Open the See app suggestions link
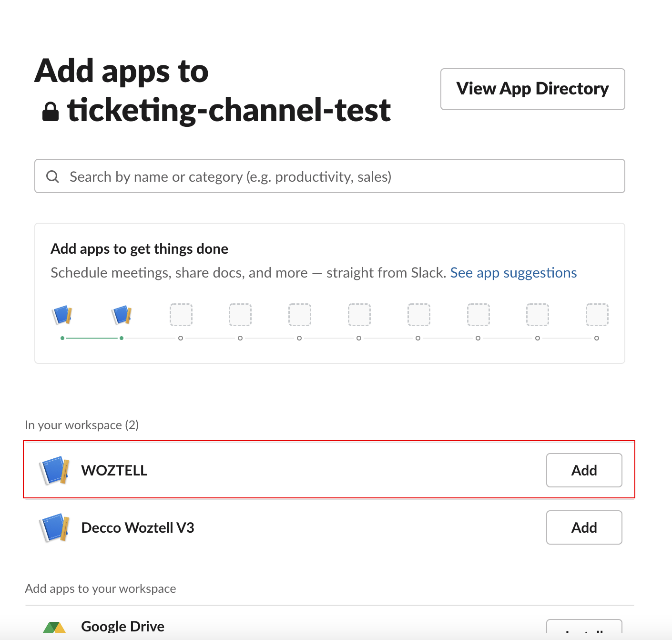This screenshot has width=672, height=640. pos(513,273)
